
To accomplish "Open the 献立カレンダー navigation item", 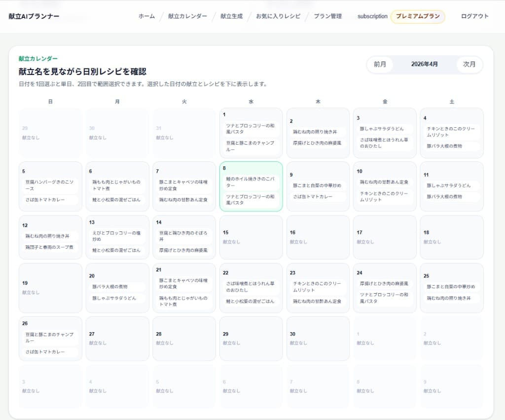I will coord(187,16).
